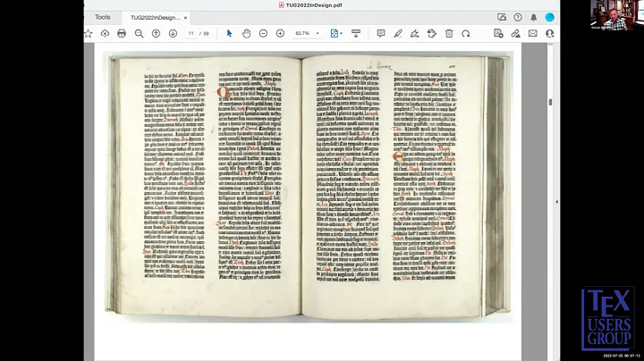This screenshot has width=644, height=361.
Task: Click the scrolling mode toolbar icon
Action: (x=356, y=34)
